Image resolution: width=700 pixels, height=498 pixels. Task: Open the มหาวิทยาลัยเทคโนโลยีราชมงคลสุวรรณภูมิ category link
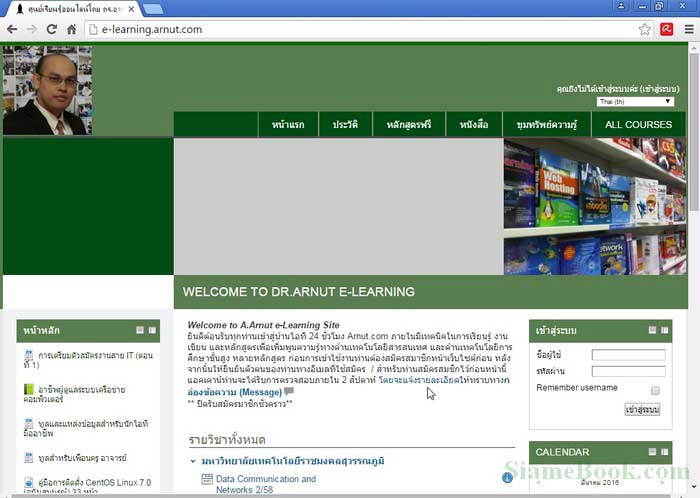293,461
